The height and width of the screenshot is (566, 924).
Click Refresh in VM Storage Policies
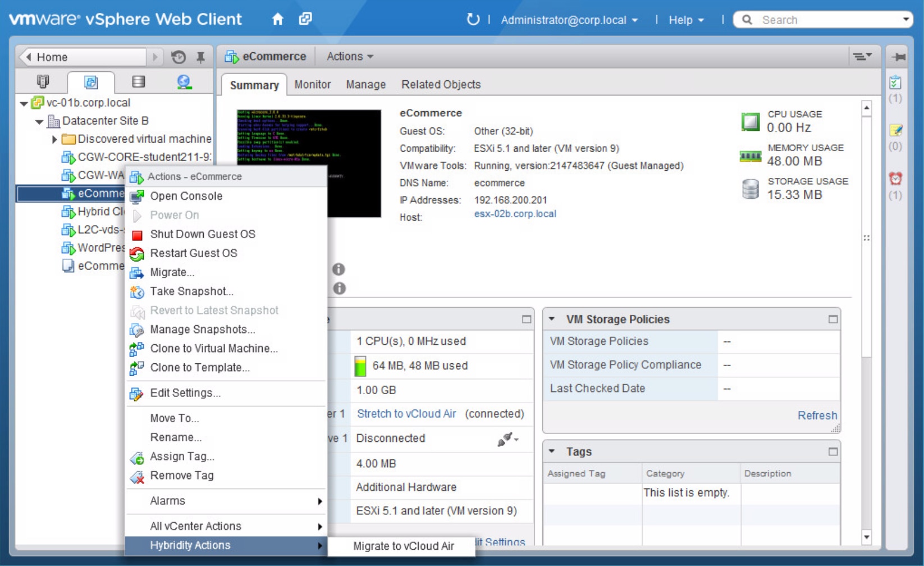817,416
